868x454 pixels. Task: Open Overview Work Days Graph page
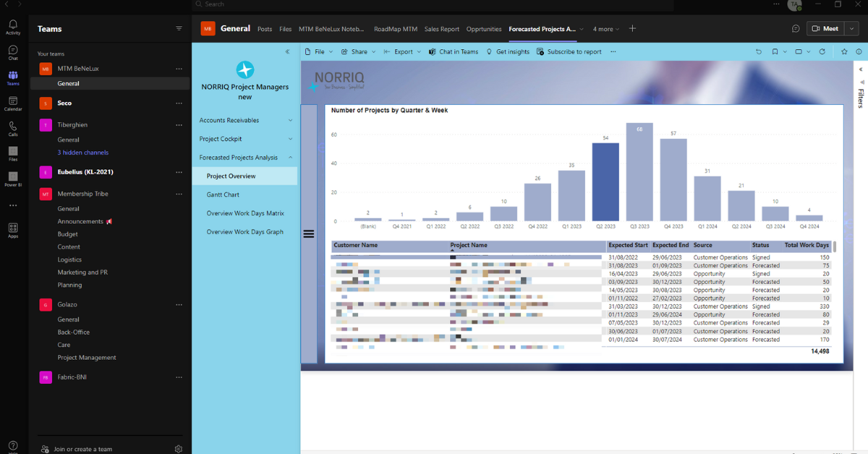[246, 232]
